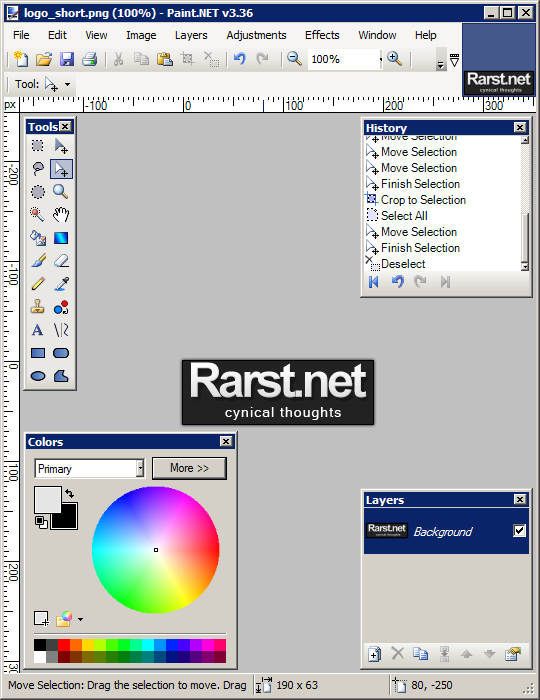Screen dimensions: 540x700
Task: Select the Pencil tool
Action: [x=38, y=284]
